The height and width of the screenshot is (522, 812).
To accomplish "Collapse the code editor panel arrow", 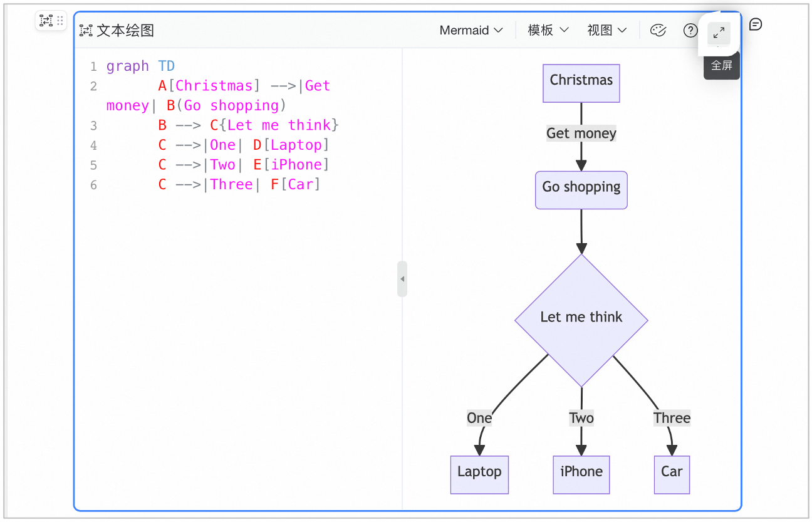I will (x=402, y=279).
